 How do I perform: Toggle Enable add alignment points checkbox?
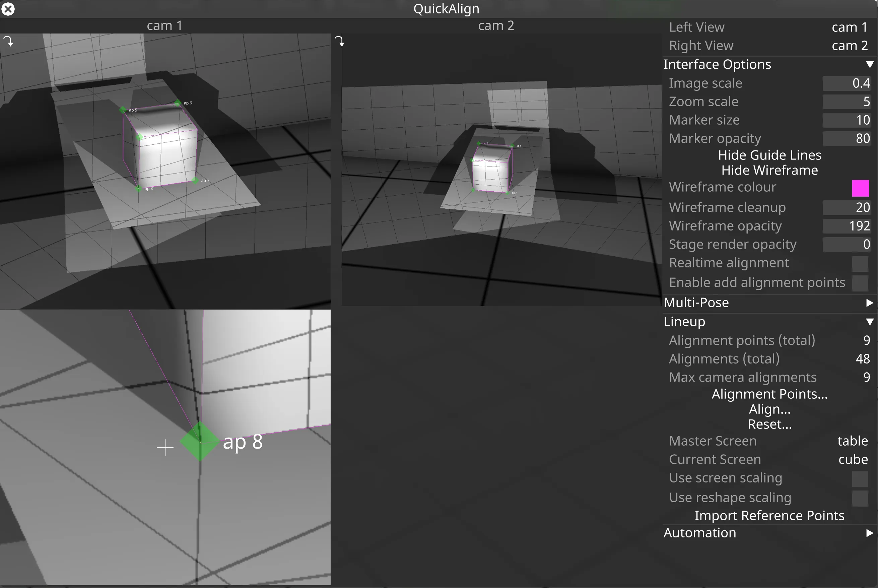coord(860,283)
